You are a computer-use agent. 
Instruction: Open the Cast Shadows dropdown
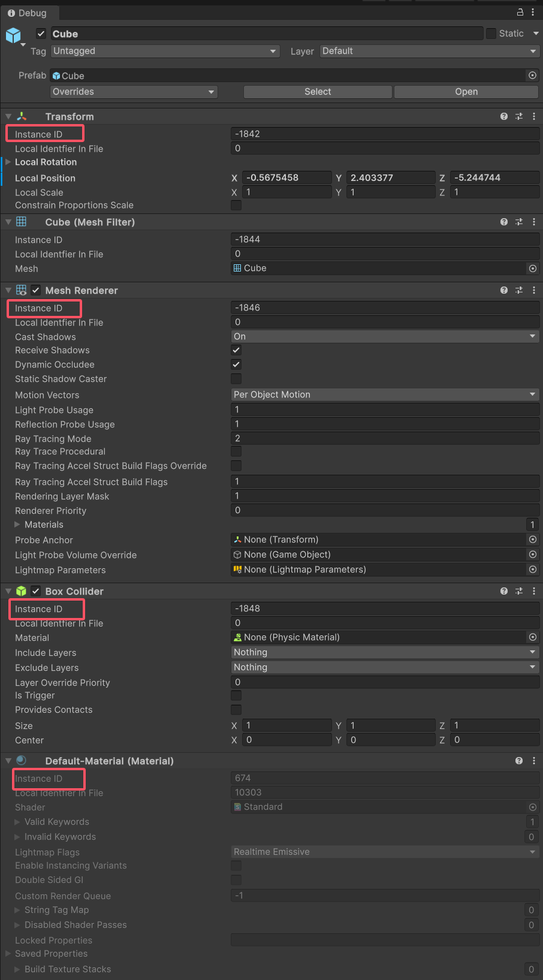(x=385, y=336)
